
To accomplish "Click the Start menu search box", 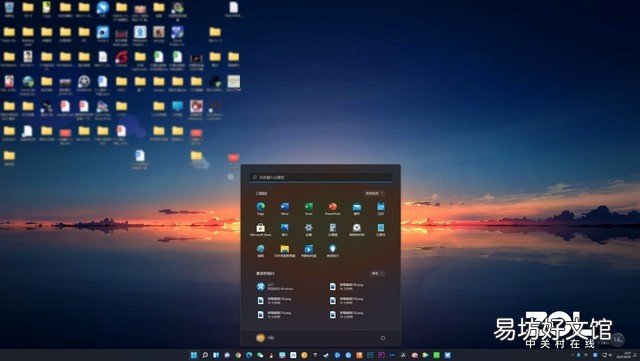I will pos(321,177).
